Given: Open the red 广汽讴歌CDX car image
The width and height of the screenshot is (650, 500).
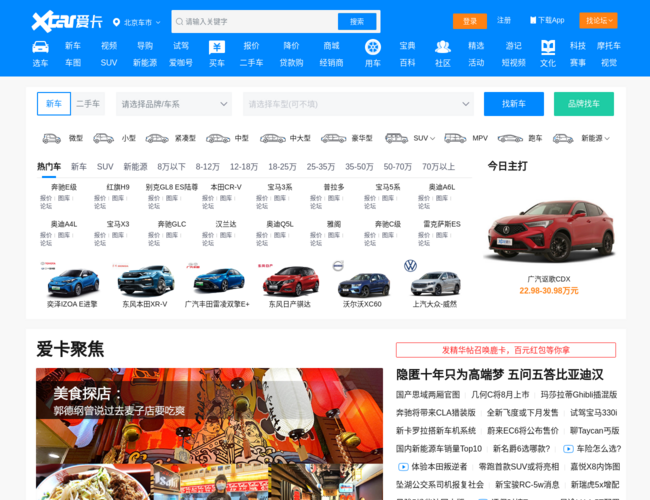Looking at the screenshot, I should 549,231.
